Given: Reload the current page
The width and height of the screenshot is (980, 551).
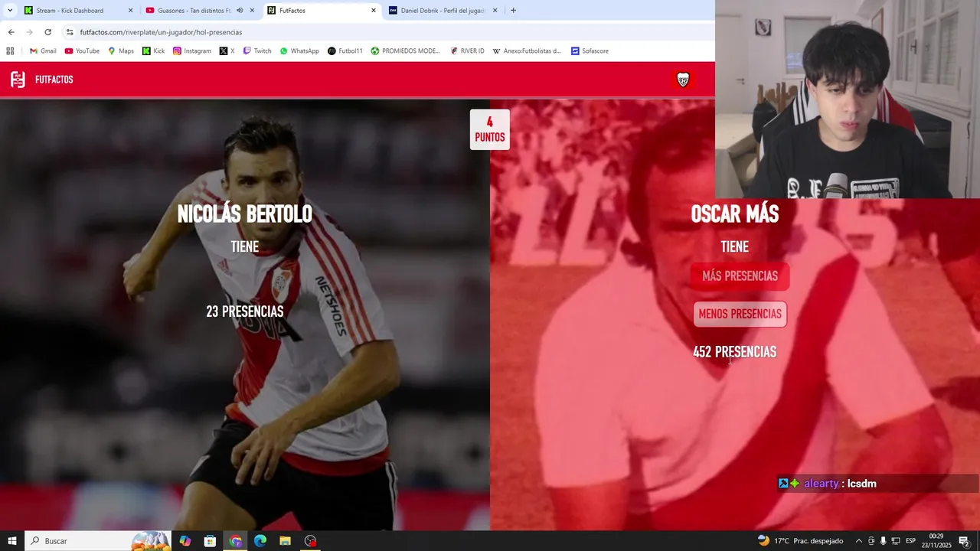Looking at the screenshot, I should tap(47, 32).
